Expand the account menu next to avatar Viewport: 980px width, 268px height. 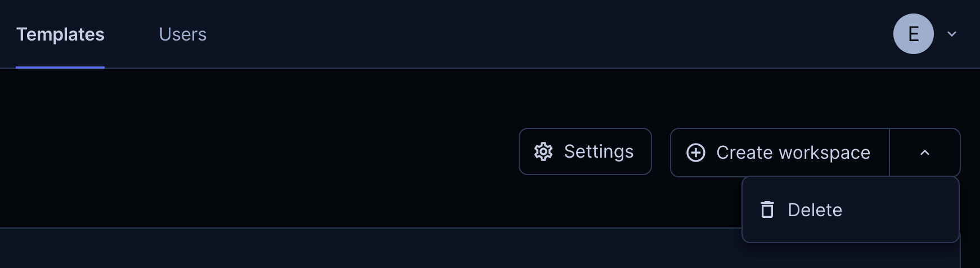tap(952, 34)
